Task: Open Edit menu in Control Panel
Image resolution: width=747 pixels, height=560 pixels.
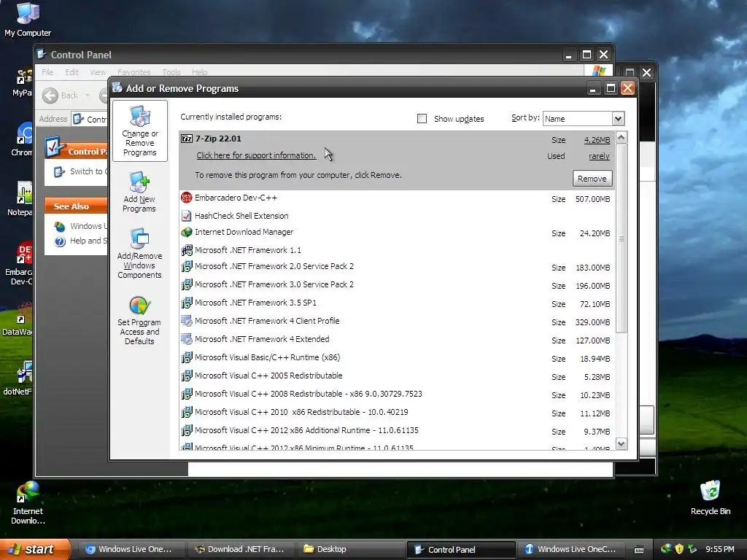Action: click(72, 72)
